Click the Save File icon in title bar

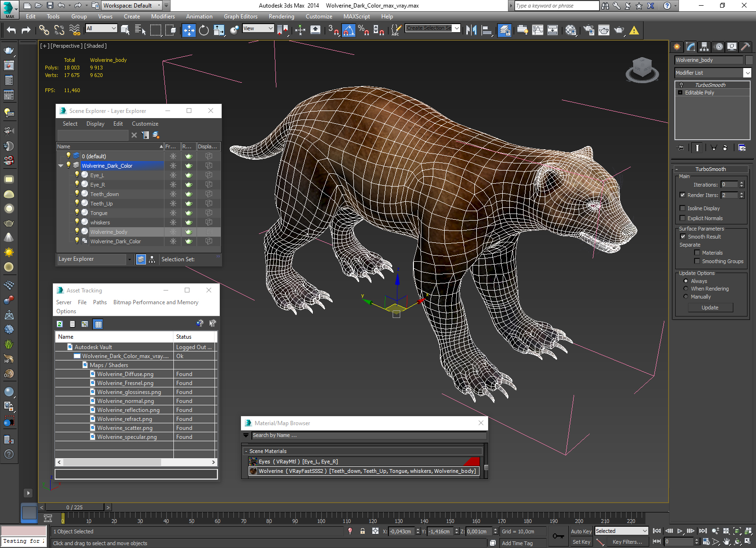[x=50, y=6]
